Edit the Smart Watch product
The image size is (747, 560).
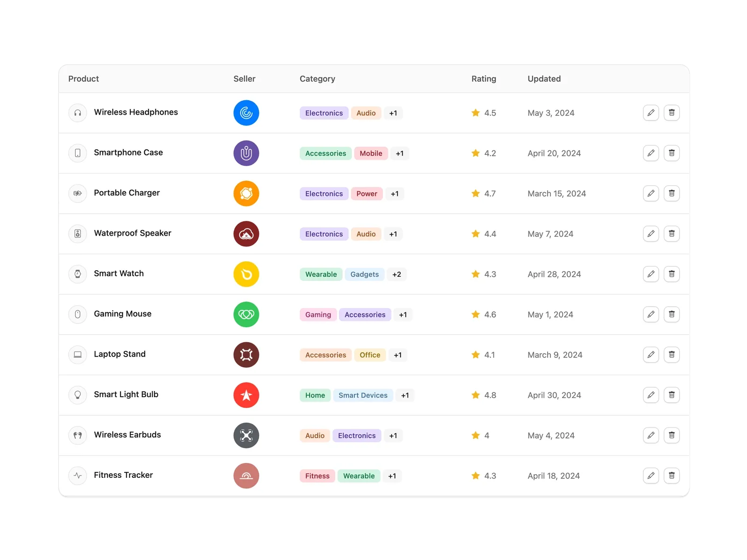(651, 274)
